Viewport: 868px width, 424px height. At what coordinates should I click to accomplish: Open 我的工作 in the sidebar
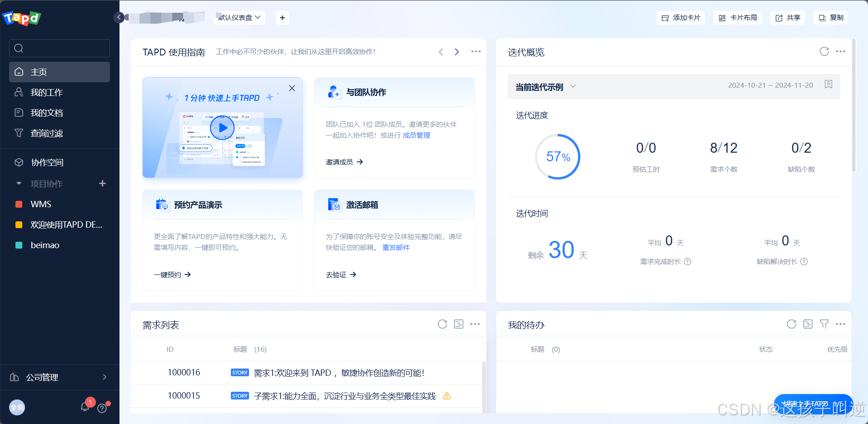click(60, 92)
